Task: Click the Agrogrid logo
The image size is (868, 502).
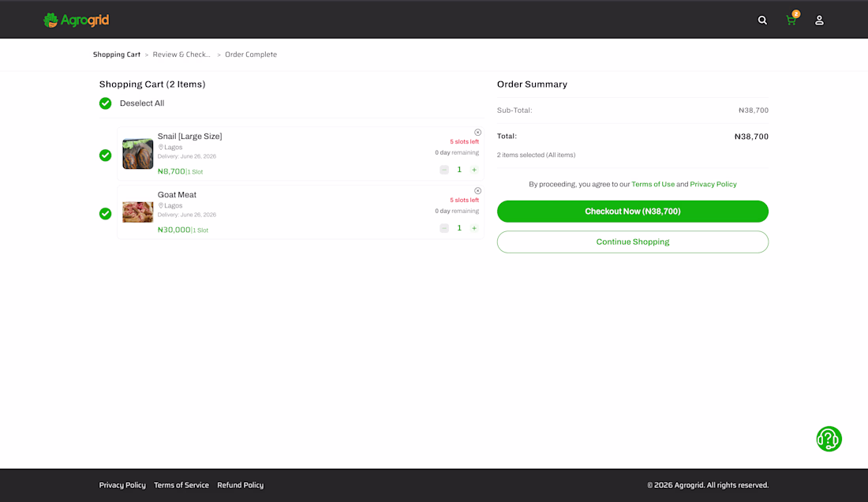Action: (77, 20)
